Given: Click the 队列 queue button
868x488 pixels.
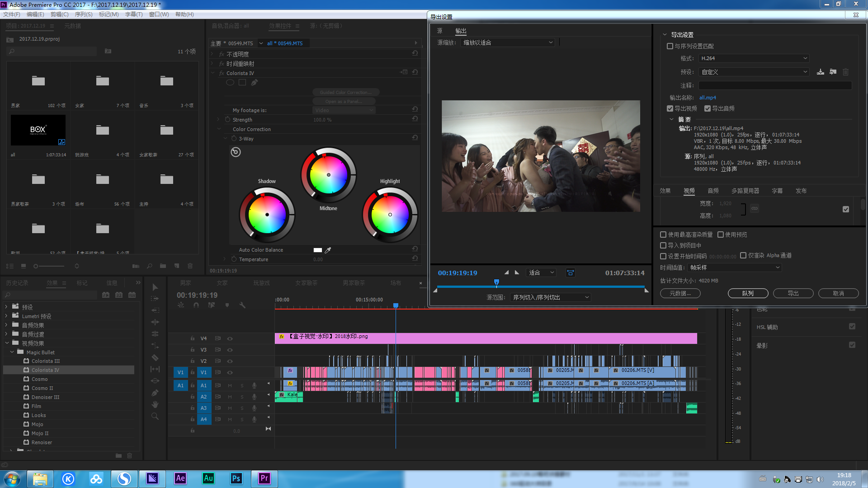Looking at the screenshot, I should tap(748, 293).
